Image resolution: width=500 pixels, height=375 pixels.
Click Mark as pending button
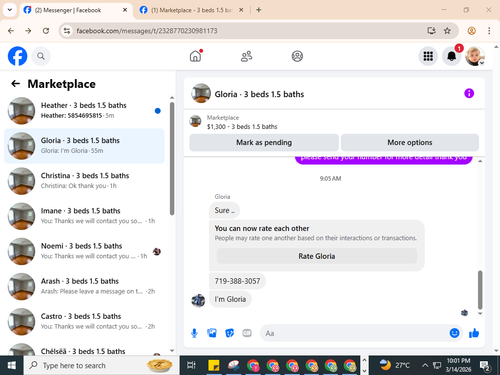click(264, 143)
